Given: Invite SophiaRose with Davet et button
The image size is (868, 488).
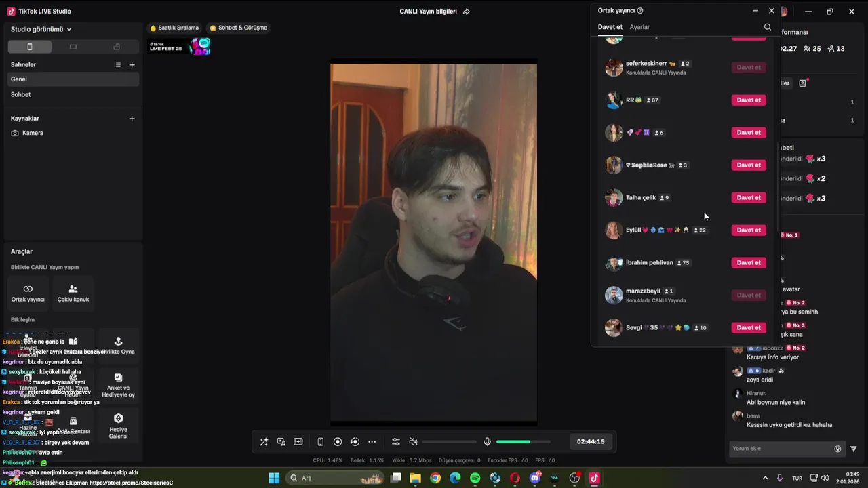Looking at the screenshot, I should 749,165.
